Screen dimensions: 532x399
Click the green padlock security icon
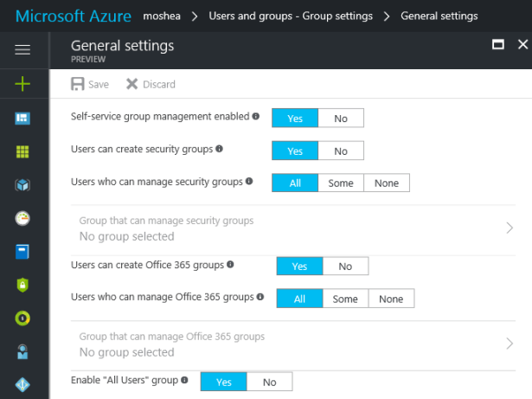coord(23,285)
